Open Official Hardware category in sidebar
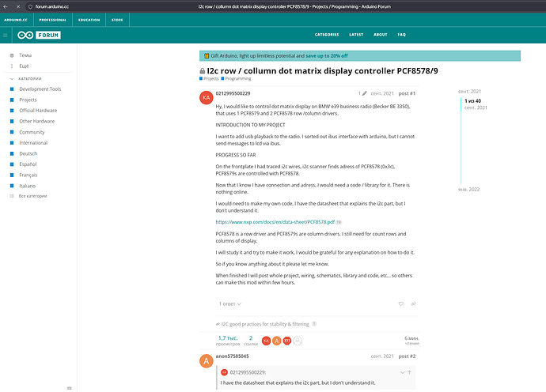This screenshot has width=546, height=392. (x=38, y=111)
